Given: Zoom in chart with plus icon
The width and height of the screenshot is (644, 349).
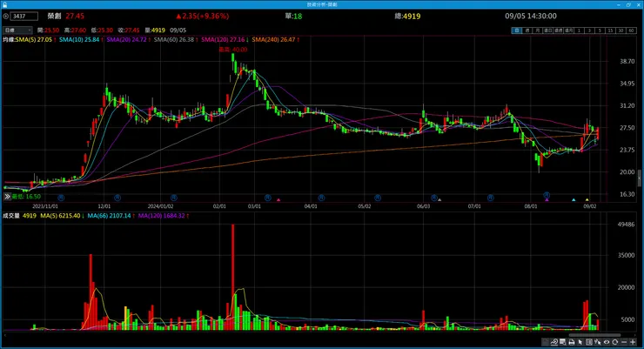Looking at the screenshot, I should coord(633,342).
